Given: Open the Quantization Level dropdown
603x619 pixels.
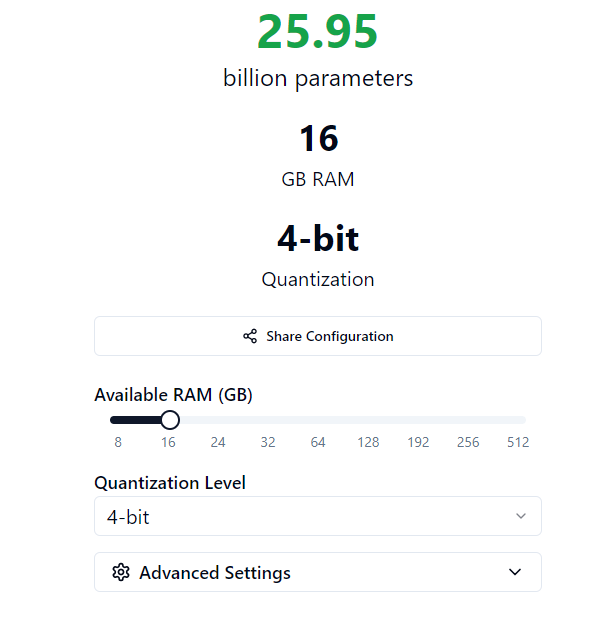Looking at the screenshot, I should (318, 517).
